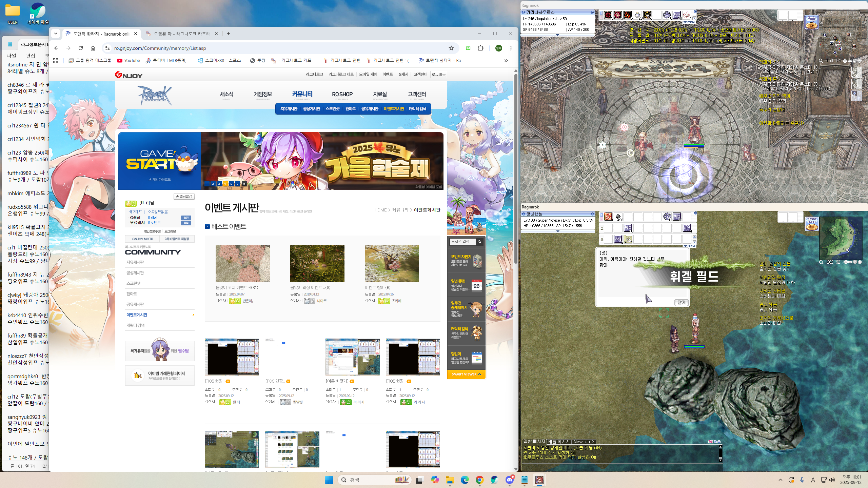868x488 pixels.
Task: Open 캘린더 quick menu item
Action: pos(466,358)
